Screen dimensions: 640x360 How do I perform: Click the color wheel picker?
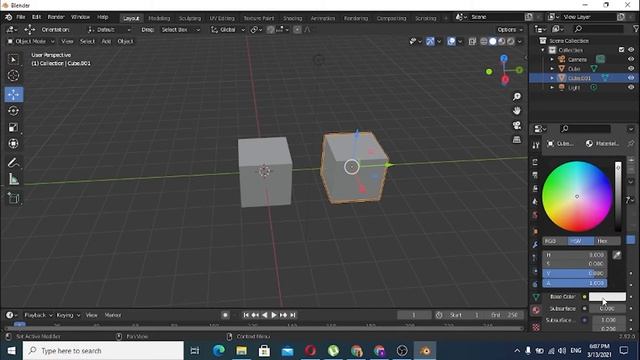(577, 197)
